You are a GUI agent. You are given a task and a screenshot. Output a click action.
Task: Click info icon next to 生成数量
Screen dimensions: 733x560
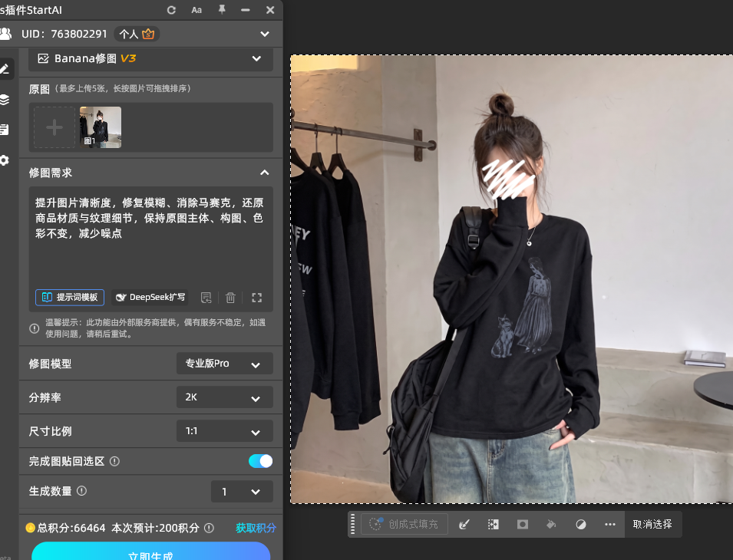click(81, 491)
